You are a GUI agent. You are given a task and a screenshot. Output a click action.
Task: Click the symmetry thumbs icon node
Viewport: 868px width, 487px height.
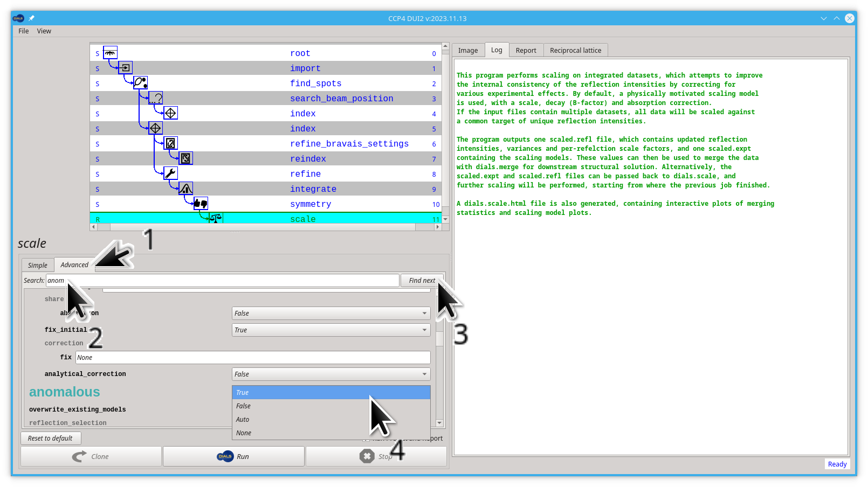click(201, 204)
